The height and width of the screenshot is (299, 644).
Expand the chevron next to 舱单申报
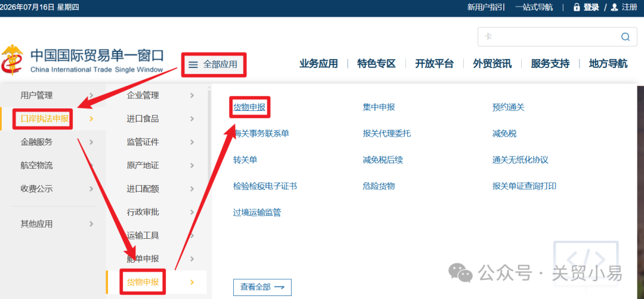192,259
